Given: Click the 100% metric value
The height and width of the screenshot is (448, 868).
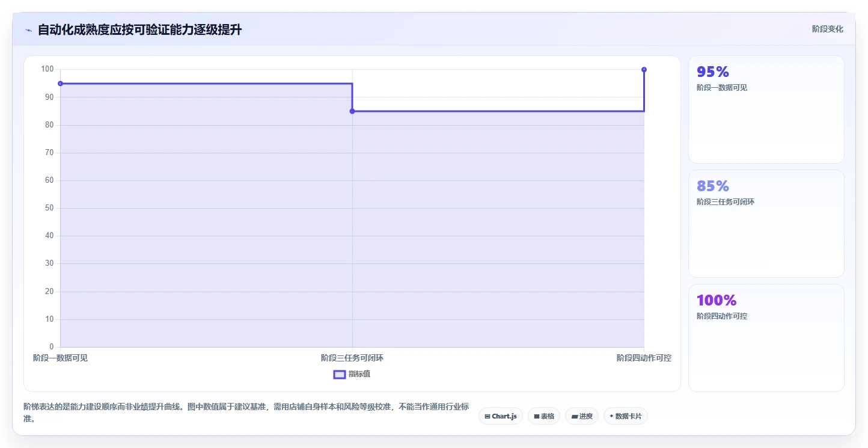Looking at the screenshot, I should [x=717, y=300].
